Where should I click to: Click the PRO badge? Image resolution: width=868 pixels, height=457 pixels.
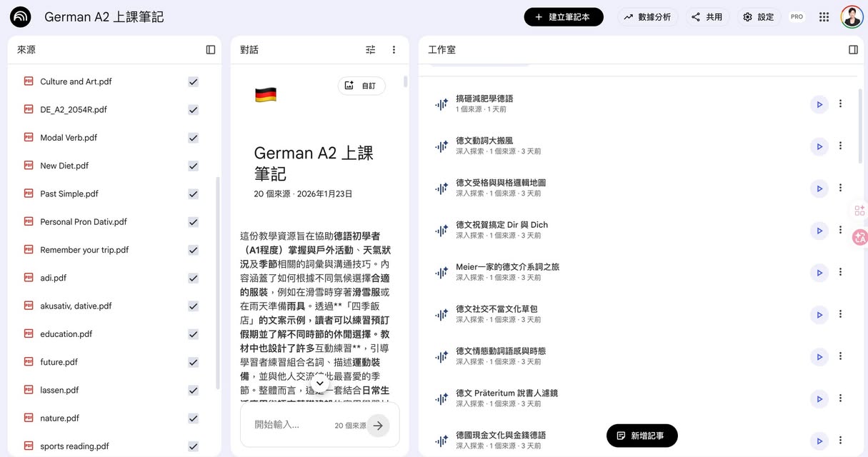point(797,17)
